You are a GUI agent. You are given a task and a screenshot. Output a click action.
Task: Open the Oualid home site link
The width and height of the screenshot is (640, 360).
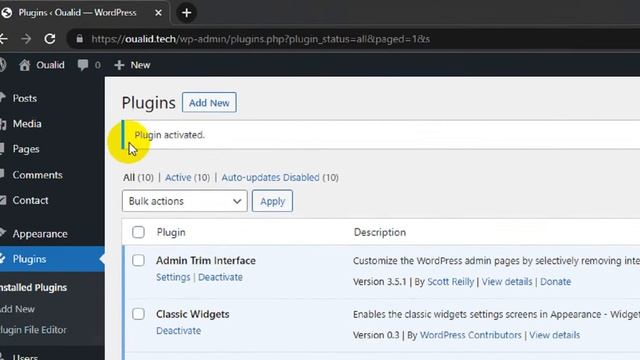point(42,65)
